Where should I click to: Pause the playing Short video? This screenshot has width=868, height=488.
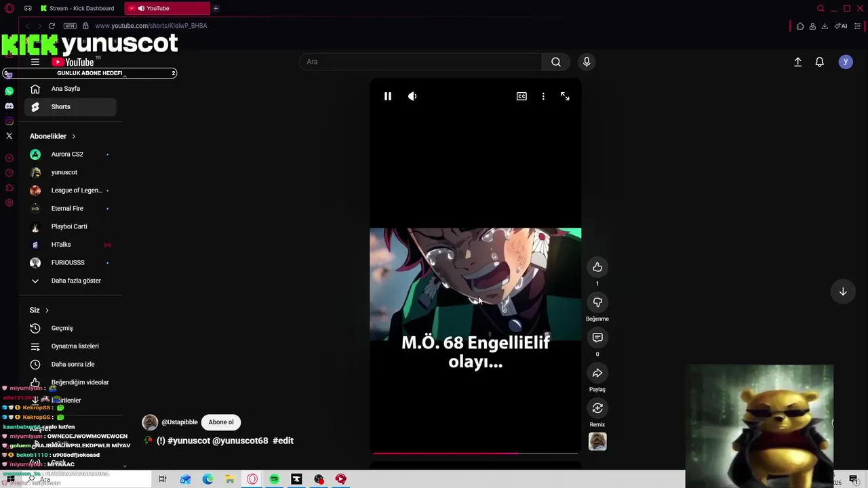point(388,96)
